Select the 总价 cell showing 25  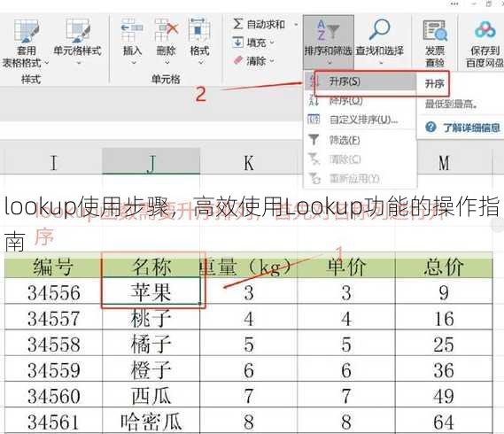tap(444, 344)
